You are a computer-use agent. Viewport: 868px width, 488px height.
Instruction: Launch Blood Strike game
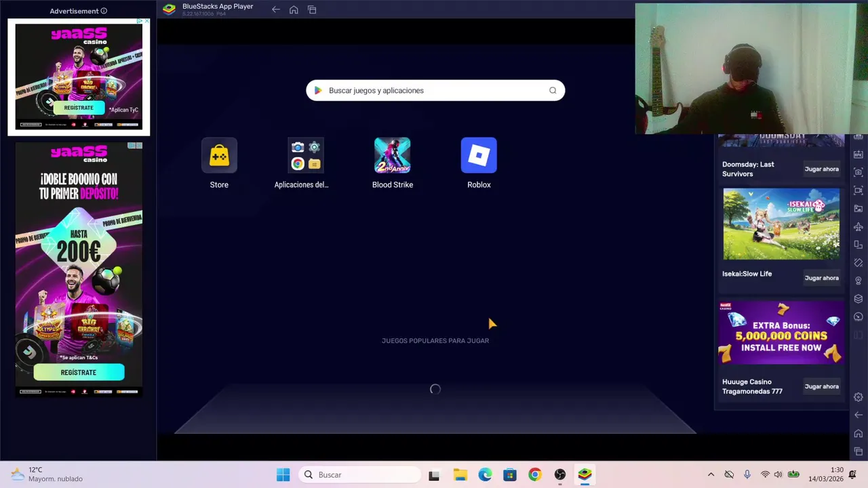(x=392, y=156)
